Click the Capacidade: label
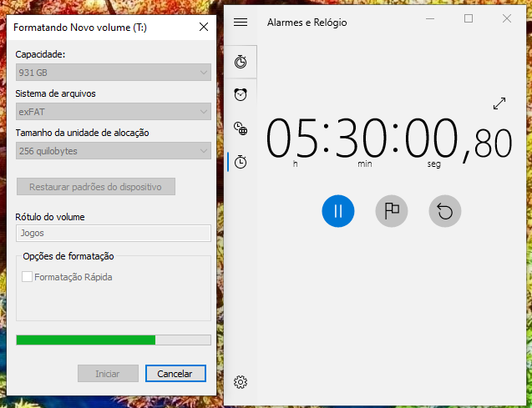This screenshot has height=408, width=532. pos(40,54)
